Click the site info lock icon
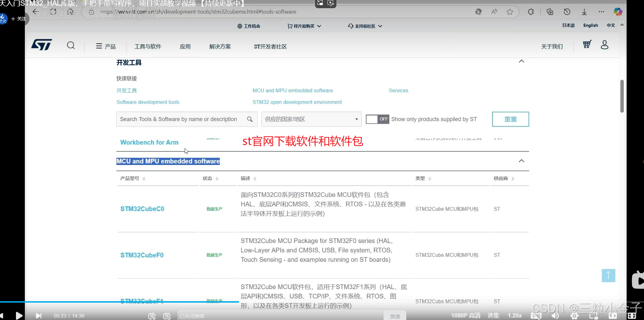 point(91,12)
